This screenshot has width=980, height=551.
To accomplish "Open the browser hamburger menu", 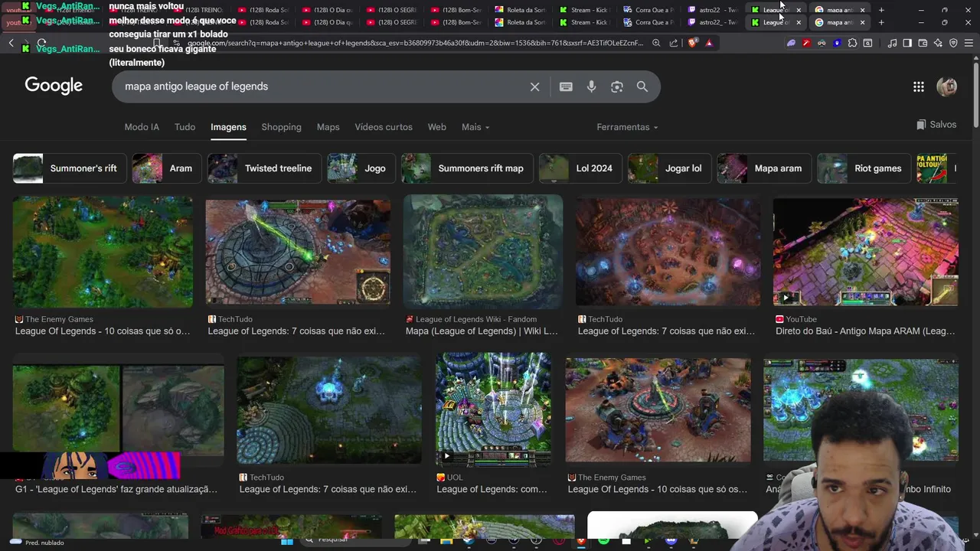I will (x=969, y=43).
